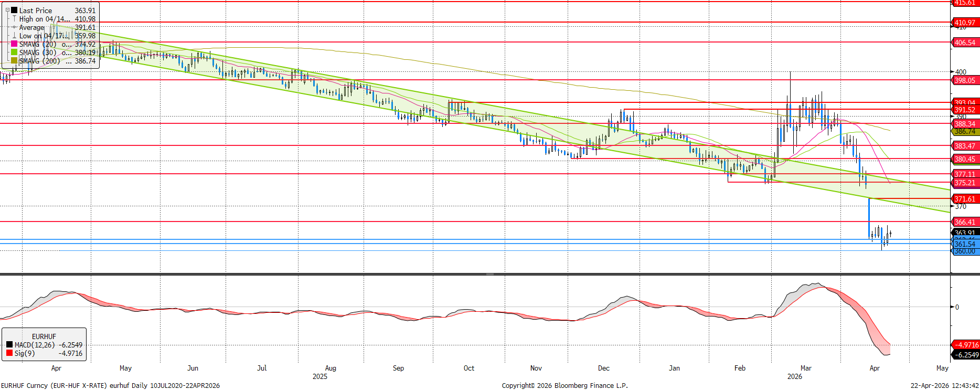Click the green SMAVG (30) swatch
This screenshot has height=390, width=980.
[x=14, y=52]
